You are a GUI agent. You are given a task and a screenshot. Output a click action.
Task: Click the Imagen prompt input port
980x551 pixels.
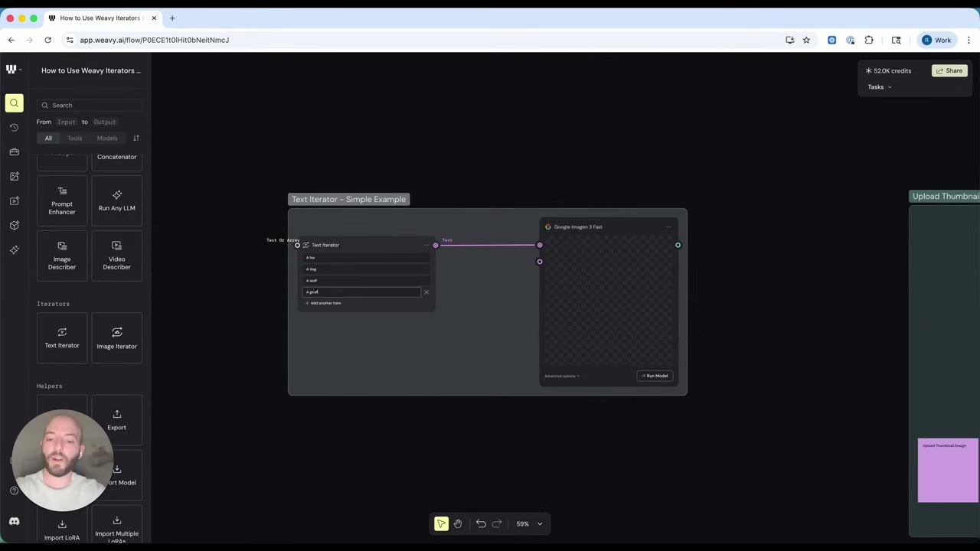click(540, 245)
